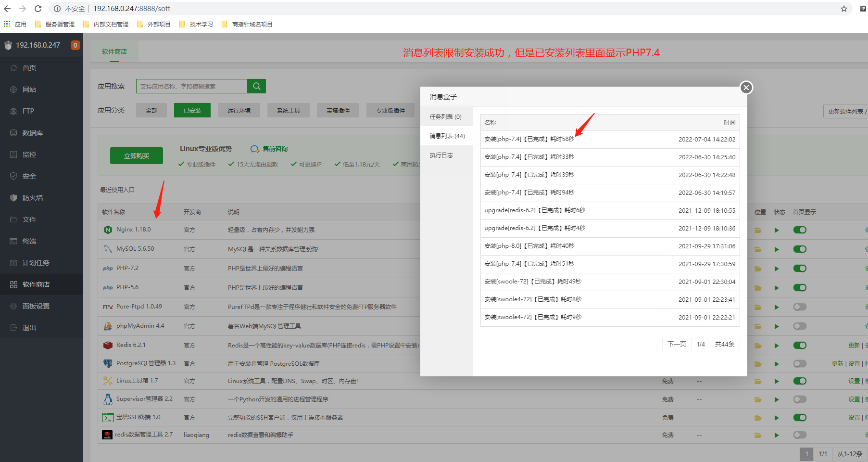Screen dimensions: 868x462
Task: Filter by 专业版插件 category
Action: click(x=390, y=110)
